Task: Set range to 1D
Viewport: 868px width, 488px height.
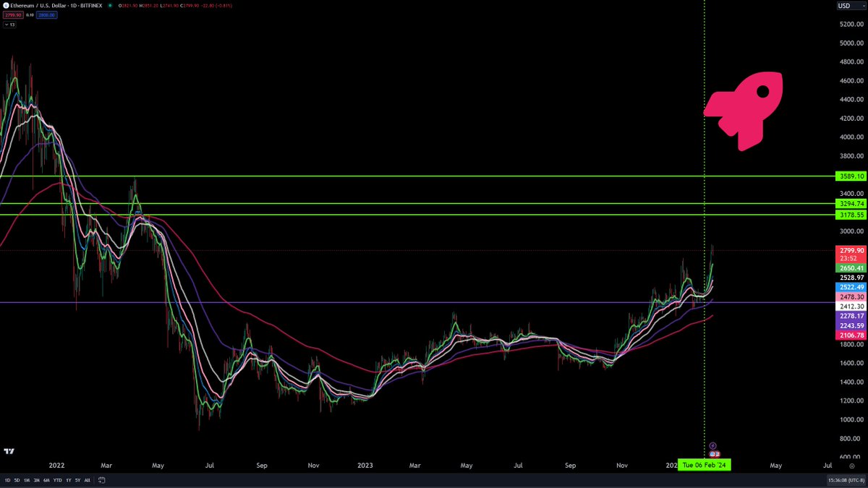Action: pyautogui.click(x=7, y=480)
